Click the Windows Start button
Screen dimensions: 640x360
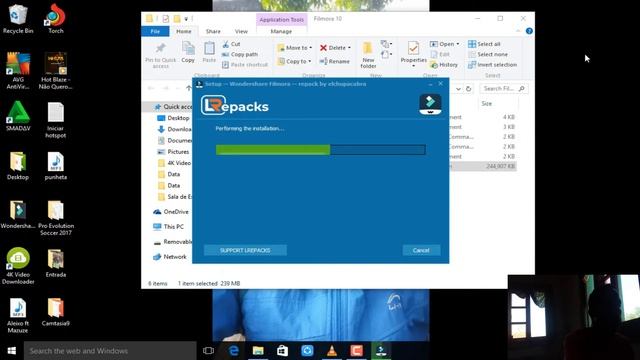(x=11, y=351)
